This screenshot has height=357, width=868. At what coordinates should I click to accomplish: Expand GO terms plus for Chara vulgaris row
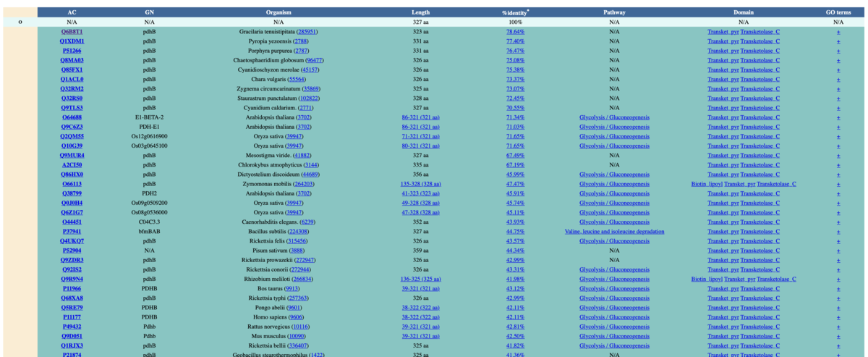click(x=838, y=79)
